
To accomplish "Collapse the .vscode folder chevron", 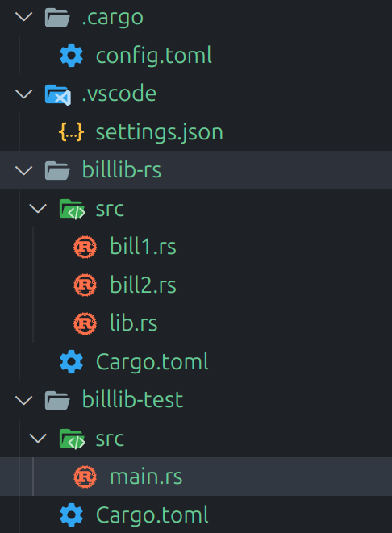I will (x=24, y=94).
